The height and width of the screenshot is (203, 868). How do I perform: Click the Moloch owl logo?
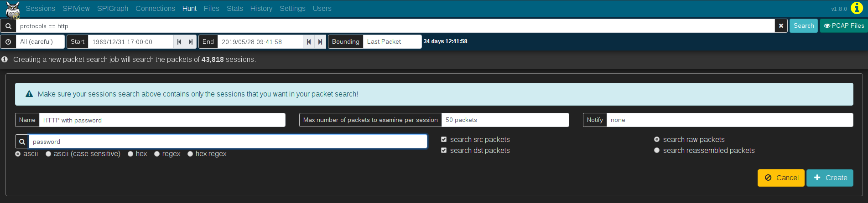(x=13, y=10)
